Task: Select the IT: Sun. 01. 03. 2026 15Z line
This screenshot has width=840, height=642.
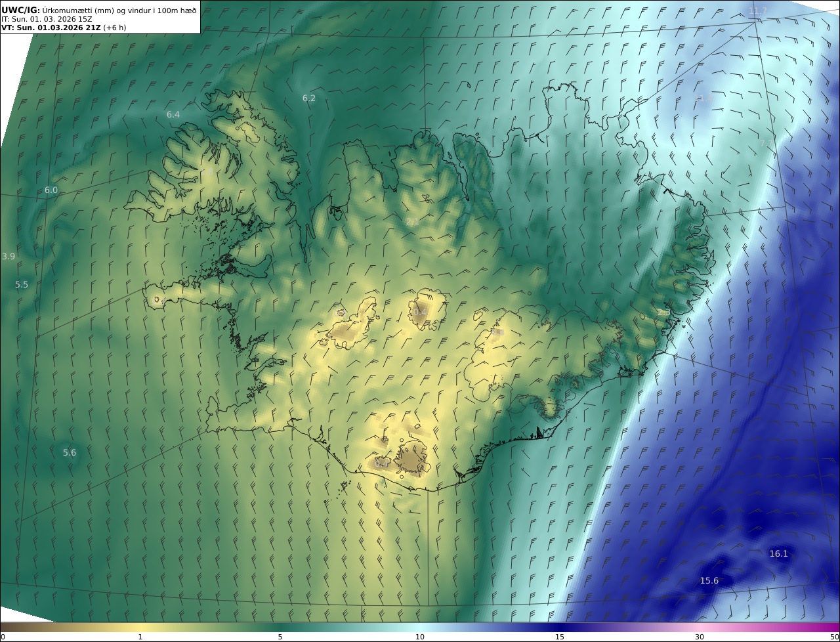Action: coord(47,19)
